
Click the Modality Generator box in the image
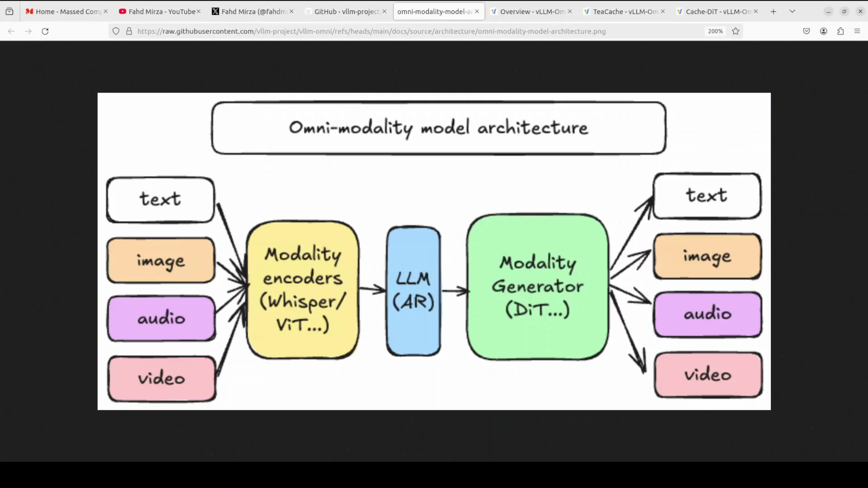click(x=537, y=287)
